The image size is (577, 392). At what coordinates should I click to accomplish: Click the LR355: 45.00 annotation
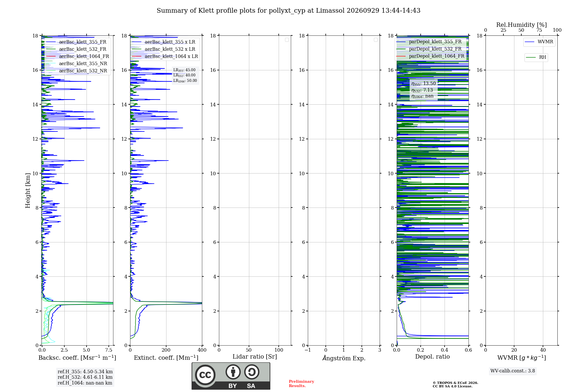[x=184, y=70]
